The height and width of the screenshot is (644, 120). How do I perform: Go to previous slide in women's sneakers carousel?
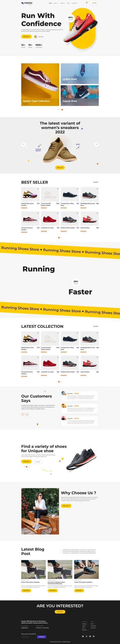23,144
